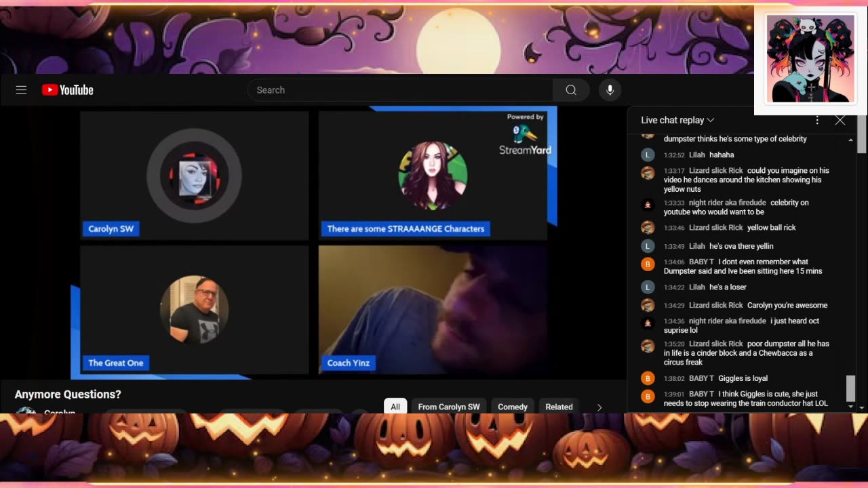This screenshot has height=488, width=868.
Task: Click The Great One name label
Action: point(116,363)
